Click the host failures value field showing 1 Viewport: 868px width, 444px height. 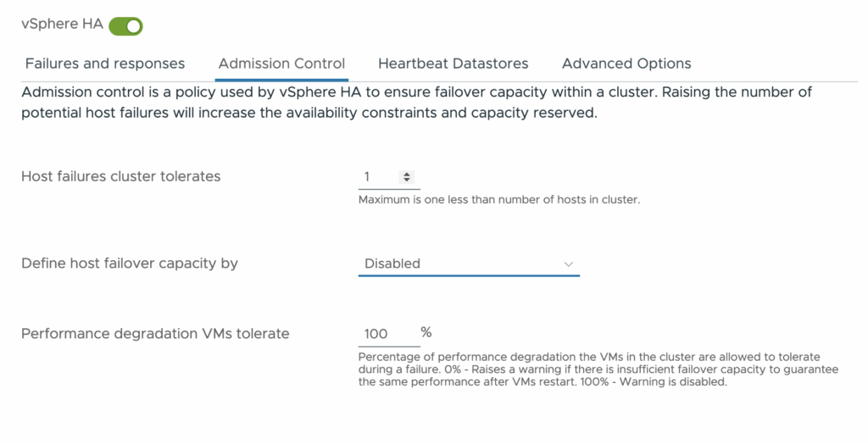point(378,177)
